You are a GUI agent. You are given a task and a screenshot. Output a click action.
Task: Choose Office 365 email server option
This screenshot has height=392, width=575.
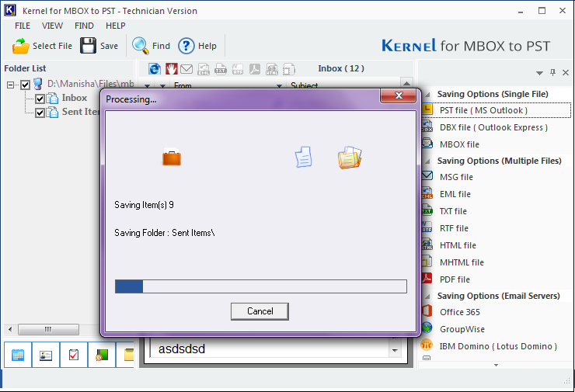(x=460, y=312)
